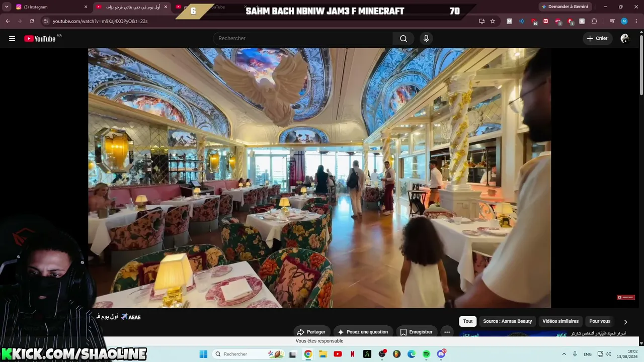Launch Netflix from the taskbar
The width and height of the screenshot is (644, 362).
[x=352, y=354]
